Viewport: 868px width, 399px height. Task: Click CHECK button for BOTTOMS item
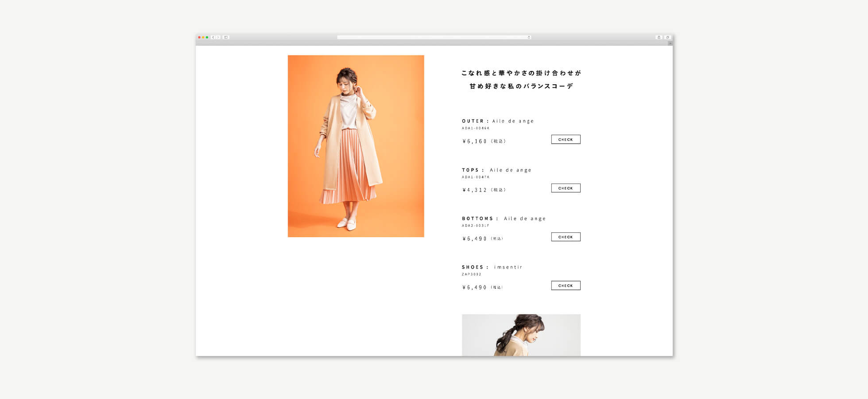(566, 237)
